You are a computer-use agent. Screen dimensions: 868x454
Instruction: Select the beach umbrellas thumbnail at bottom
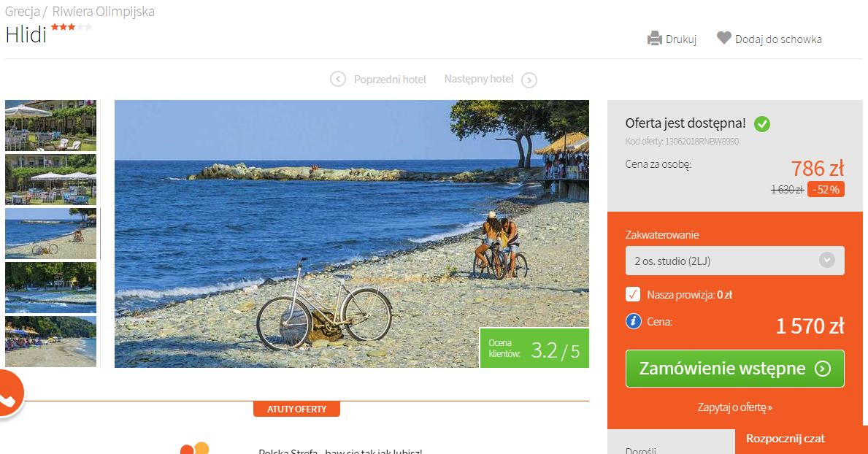point(50,342)
